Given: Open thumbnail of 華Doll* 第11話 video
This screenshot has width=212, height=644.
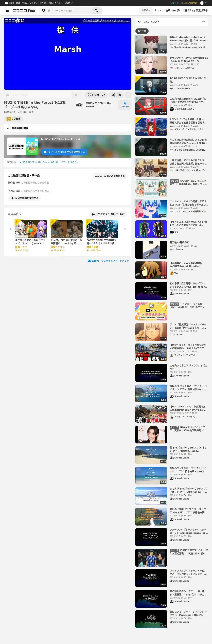Looking at the screenshot, I should (x=151, y=45).
